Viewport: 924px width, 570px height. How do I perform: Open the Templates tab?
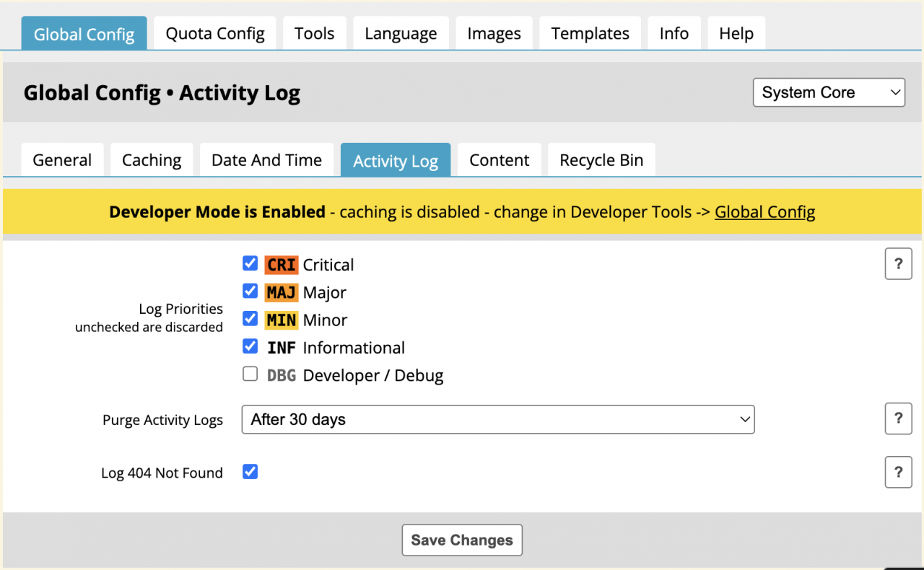[590, 34]
